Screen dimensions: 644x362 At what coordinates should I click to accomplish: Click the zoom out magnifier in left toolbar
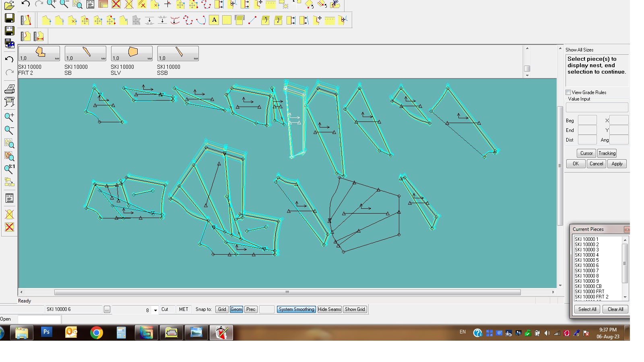(x=9, y=130)
